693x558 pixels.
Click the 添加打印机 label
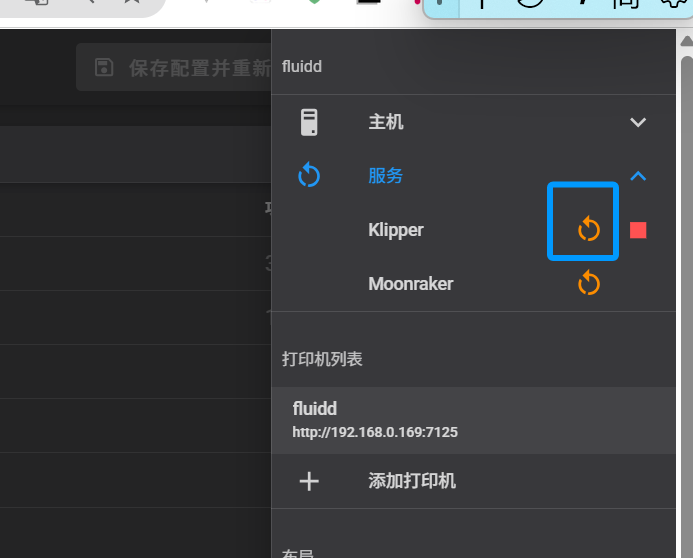click(412, 481)
